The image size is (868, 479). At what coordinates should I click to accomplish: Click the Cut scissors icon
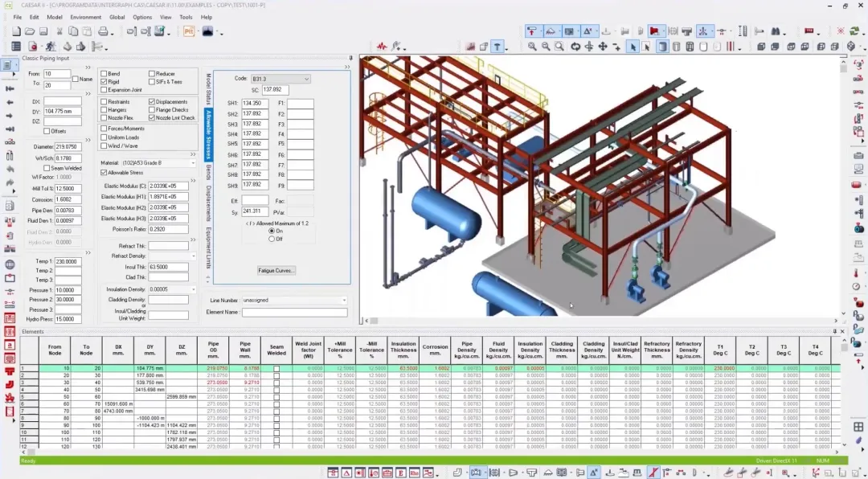(x=59, y=31)
